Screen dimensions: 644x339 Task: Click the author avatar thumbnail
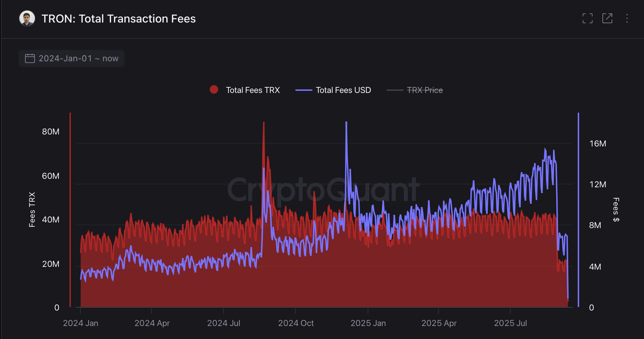pyautogui.click(x=27, y=18)
